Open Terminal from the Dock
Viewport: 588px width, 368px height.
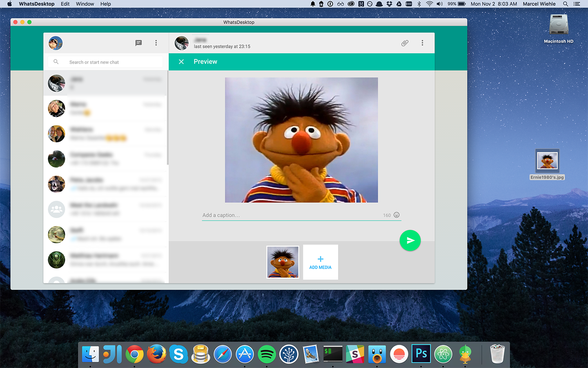coord(333,354)
